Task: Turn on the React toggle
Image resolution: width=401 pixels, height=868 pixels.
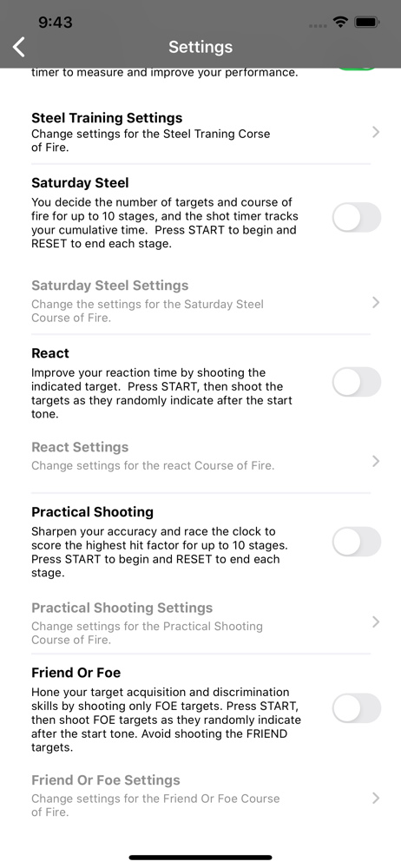Action: click(357, 382)
